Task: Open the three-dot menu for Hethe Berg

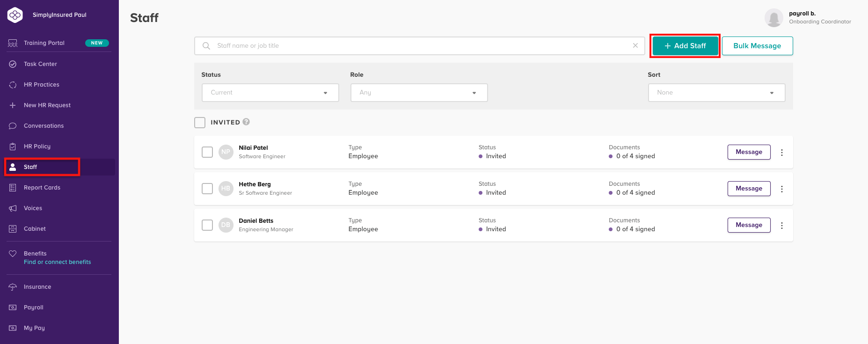Action: (x=782, y=189)
